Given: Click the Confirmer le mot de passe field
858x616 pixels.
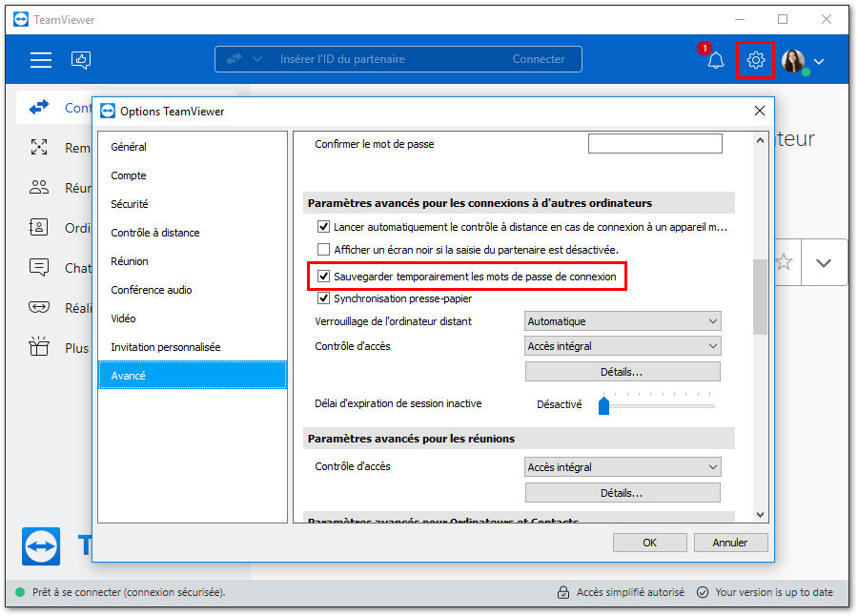Looking at the screenshot, I should coord(655,144).
